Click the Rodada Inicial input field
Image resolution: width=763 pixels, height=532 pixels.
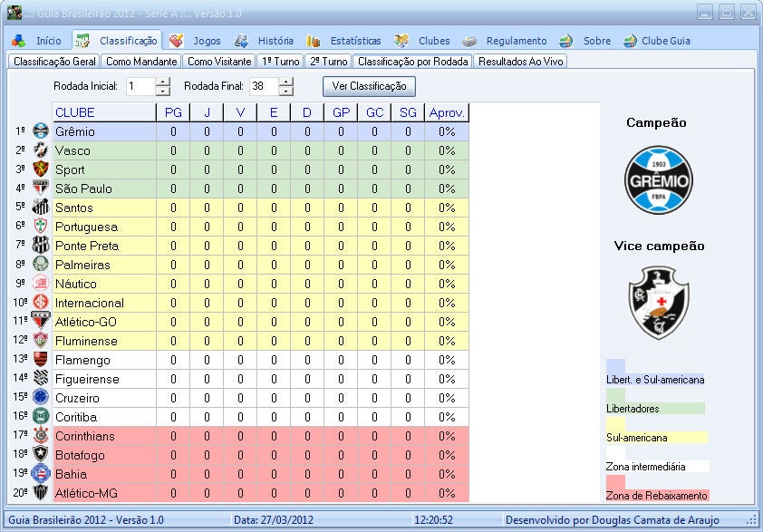[140, 86]
